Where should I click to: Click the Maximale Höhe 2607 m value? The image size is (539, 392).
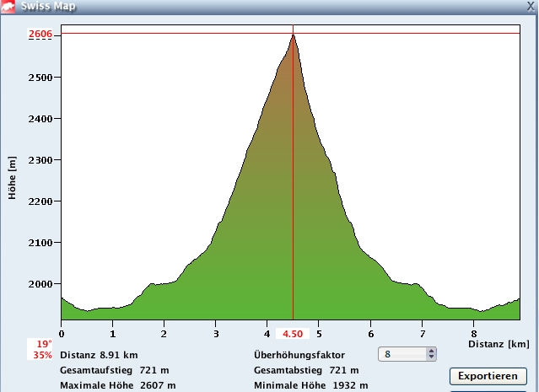click(118, 385)
